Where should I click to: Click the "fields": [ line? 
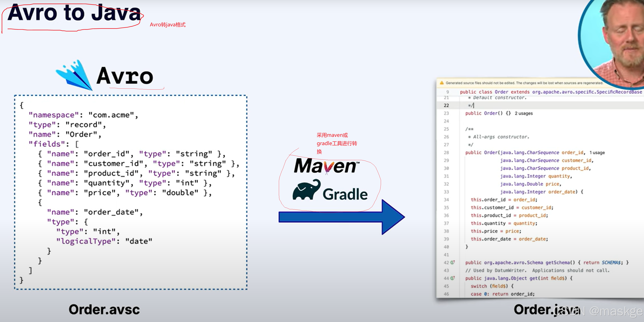click(x=54, y=144)
